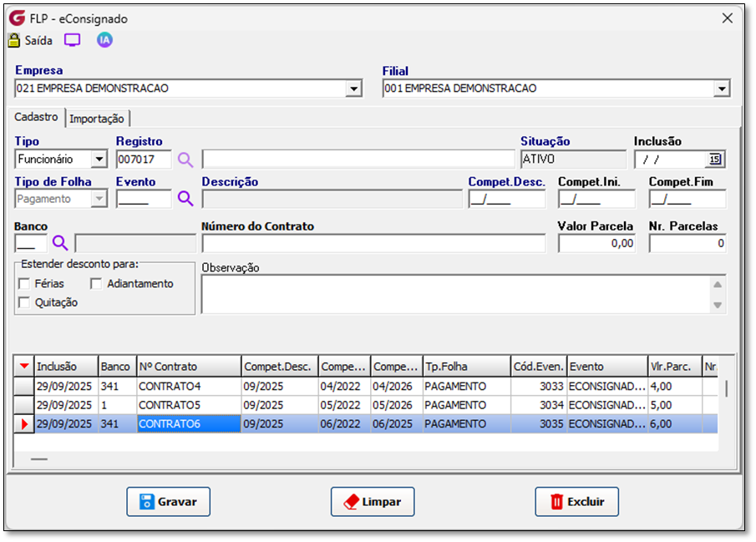The image size is (756, 542).
Task: Click the Limpar button
Action: coord(373,501)
